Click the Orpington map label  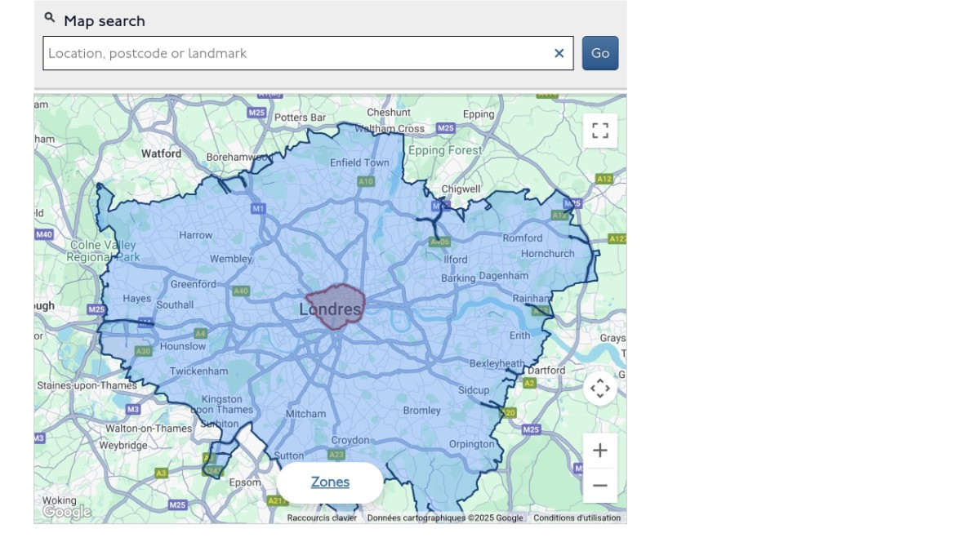click(x=472, y=445)
